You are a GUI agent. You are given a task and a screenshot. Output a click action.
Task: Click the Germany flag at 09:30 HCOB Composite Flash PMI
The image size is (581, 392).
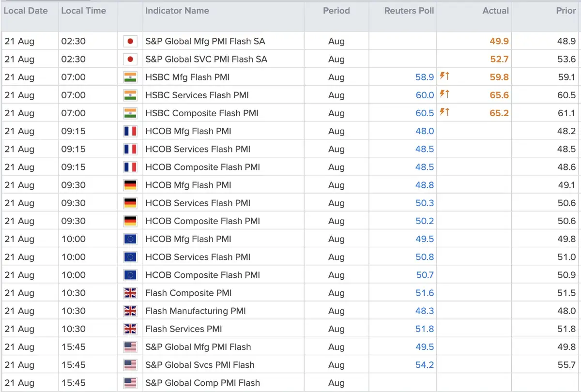(130, 221)
